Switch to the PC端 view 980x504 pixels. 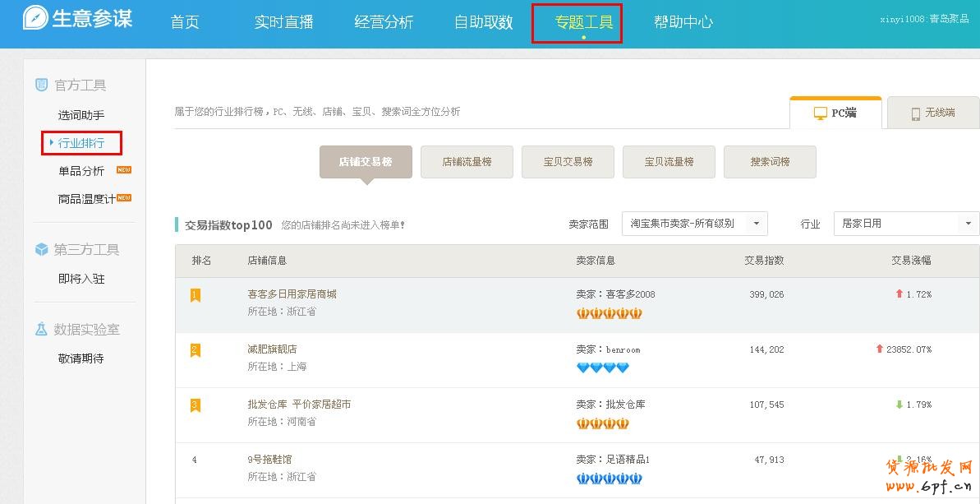[x=835, y=113]
